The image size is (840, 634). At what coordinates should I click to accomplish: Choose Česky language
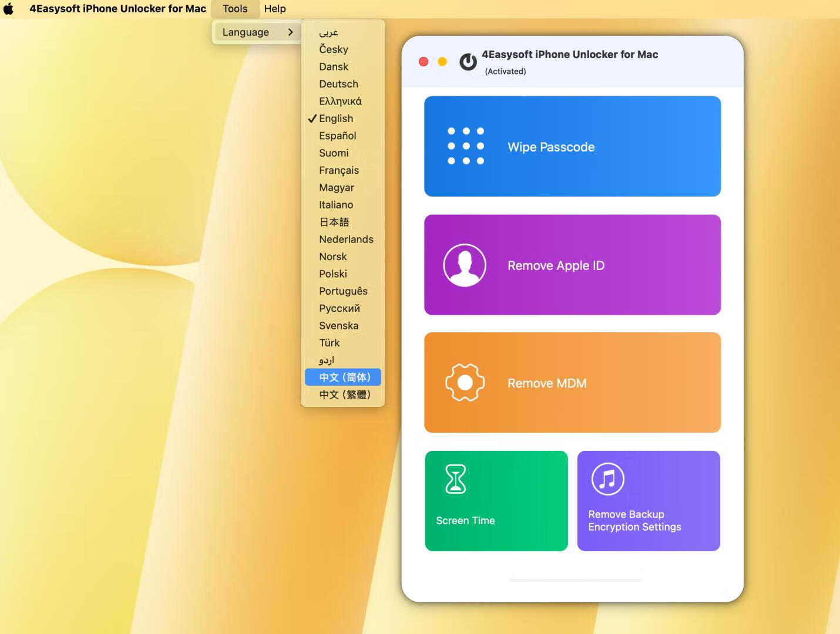click(343, 49)
